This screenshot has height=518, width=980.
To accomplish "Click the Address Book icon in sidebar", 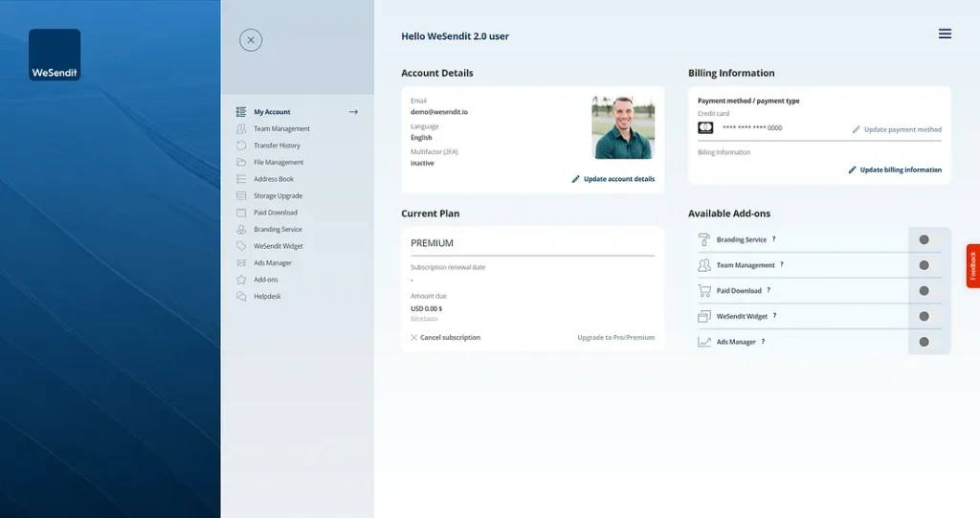I will pyautogui.click(x=241, y=179).
